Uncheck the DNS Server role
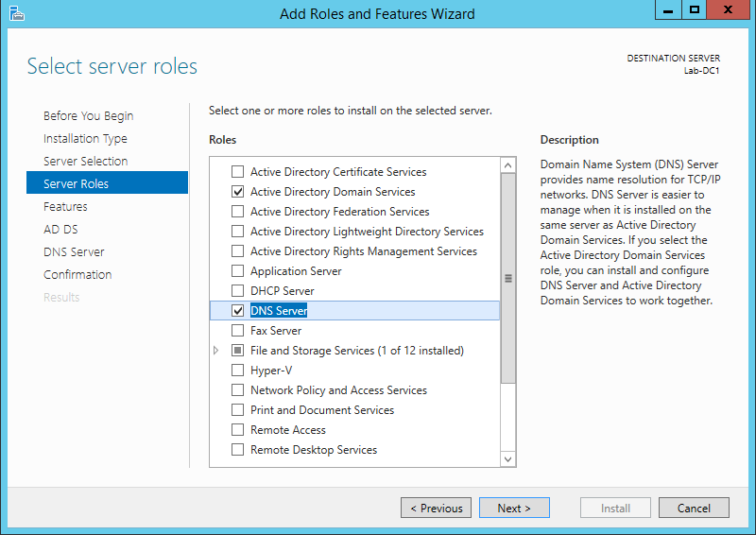Viewport: 756px width, 535px height. tap(237, 311)
